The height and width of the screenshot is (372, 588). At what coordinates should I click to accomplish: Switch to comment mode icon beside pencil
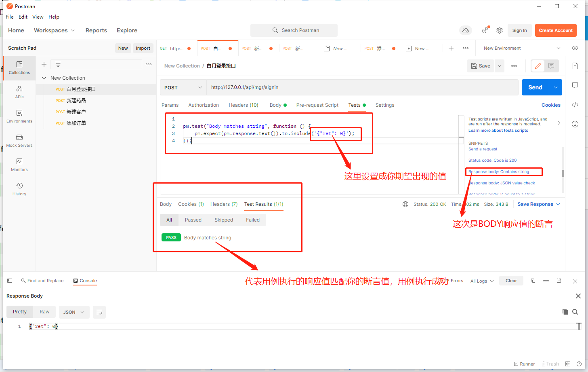(x=551, y=66)
